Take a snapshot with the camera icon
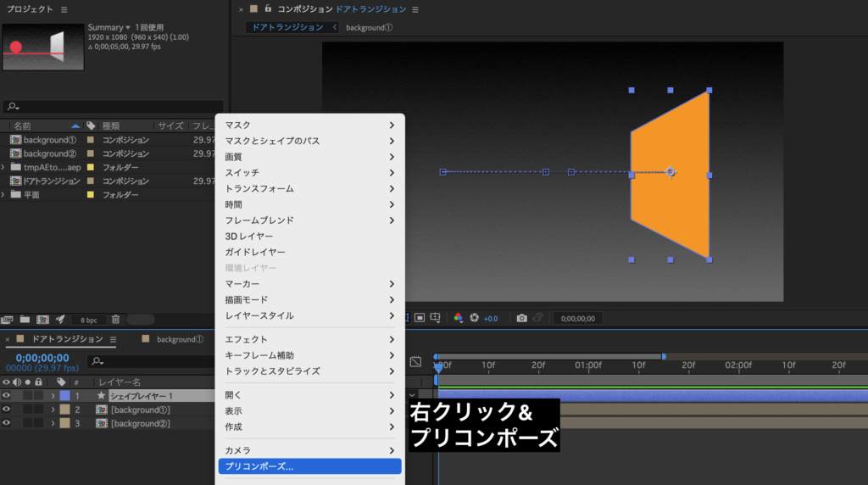 pos(521,318)
